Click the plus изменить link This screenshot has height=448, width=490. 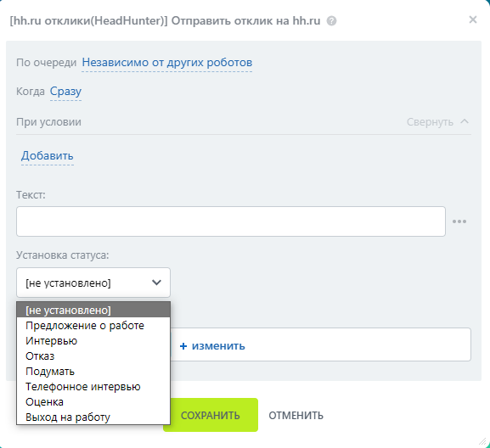tap(212, 345)
